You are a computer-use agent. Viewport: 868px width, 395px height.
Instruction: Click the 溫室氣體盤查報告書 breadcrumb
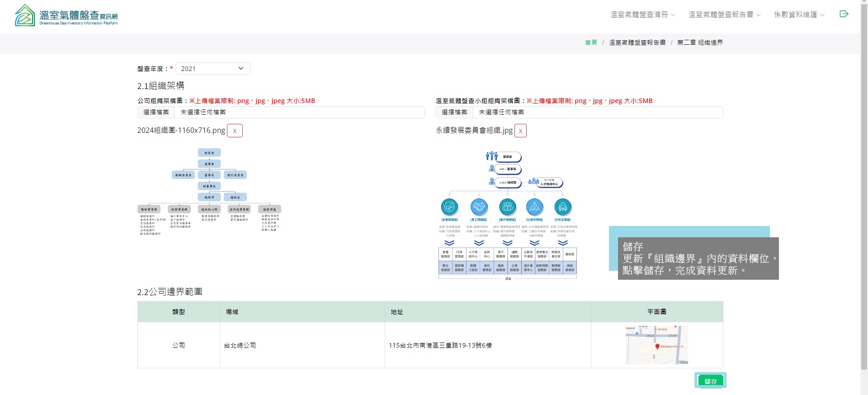click(637, 42)
